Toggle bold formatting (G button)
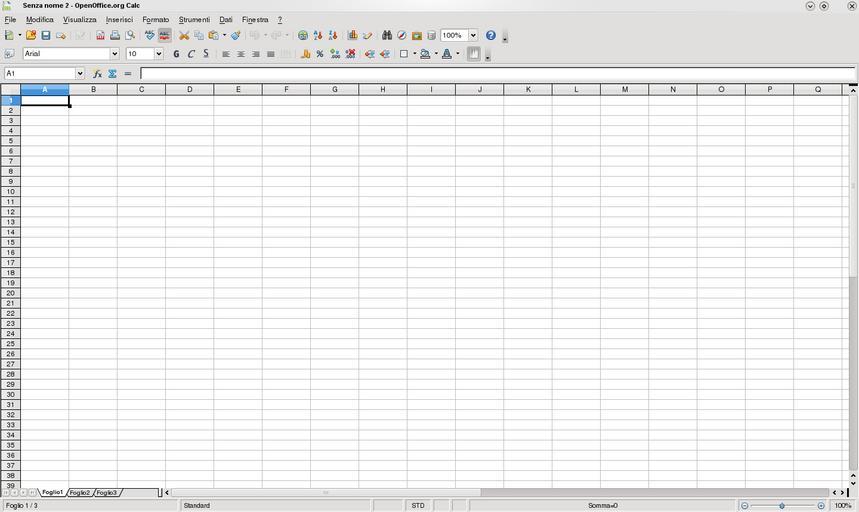The height and width of the screenshot is (512, 859). (176, 54)
